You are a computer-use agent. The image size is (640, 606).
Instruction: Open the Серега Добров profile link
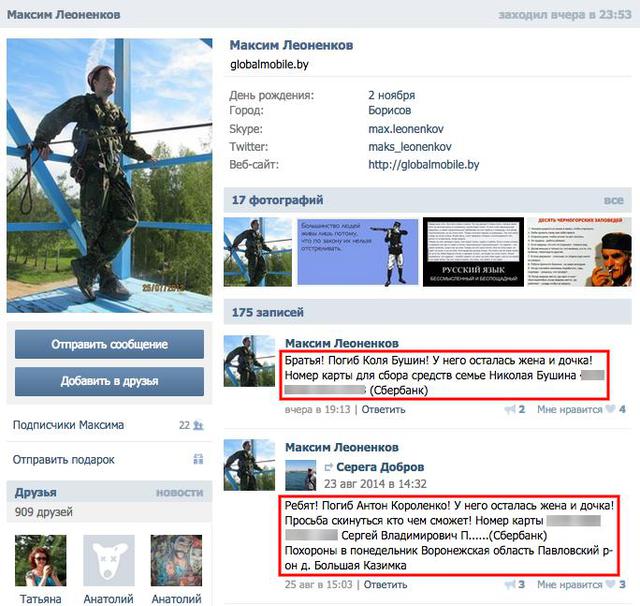tap(380, 467)
